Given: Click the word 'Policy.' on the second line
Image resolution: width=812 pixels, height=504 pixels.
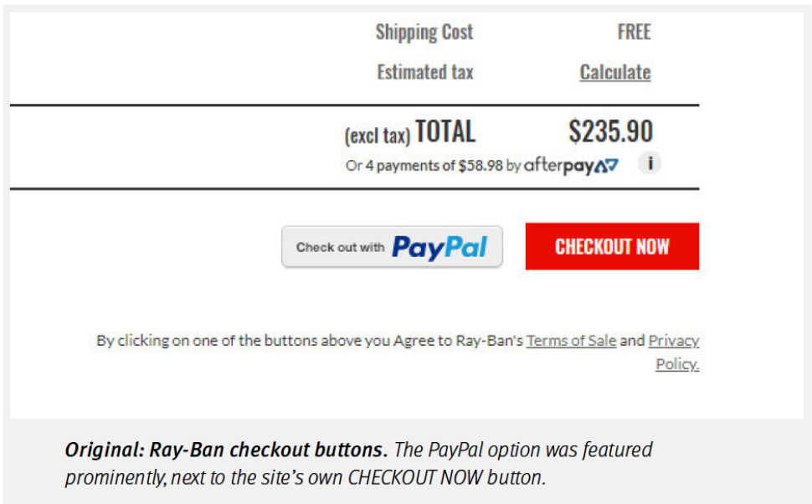Looking at the screenshot, I should point(676,364).
